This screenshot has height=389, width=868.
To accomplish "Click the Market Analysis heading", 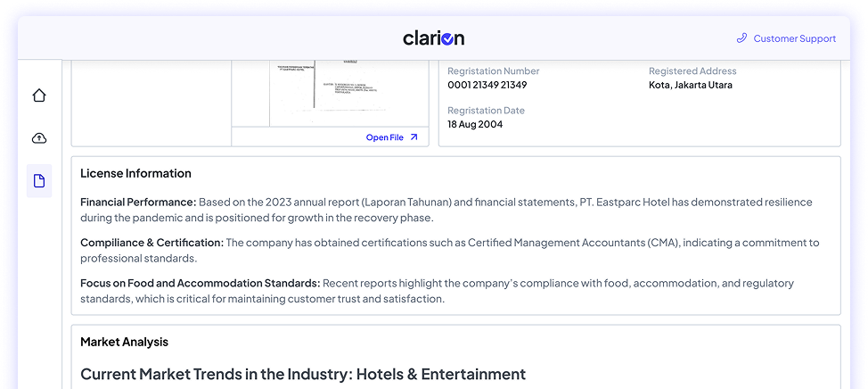I will 124,342.
